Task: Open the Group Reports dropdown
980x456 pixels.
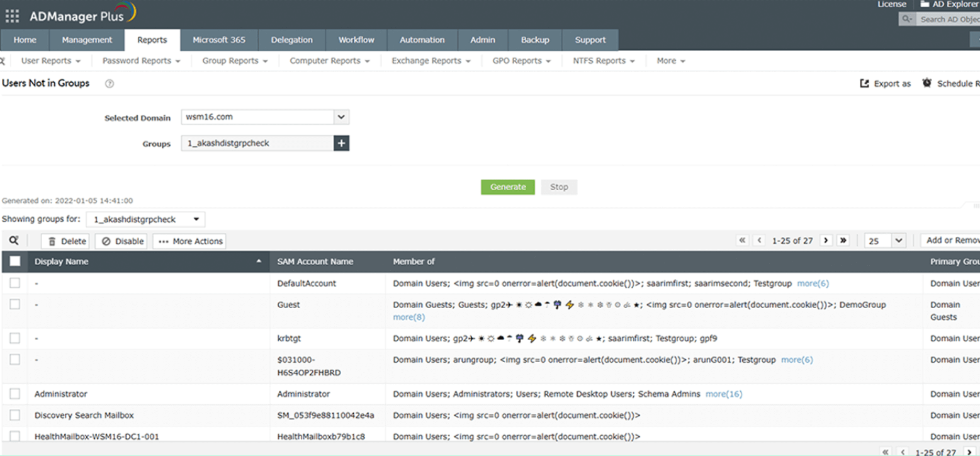Action: point(235,61)
